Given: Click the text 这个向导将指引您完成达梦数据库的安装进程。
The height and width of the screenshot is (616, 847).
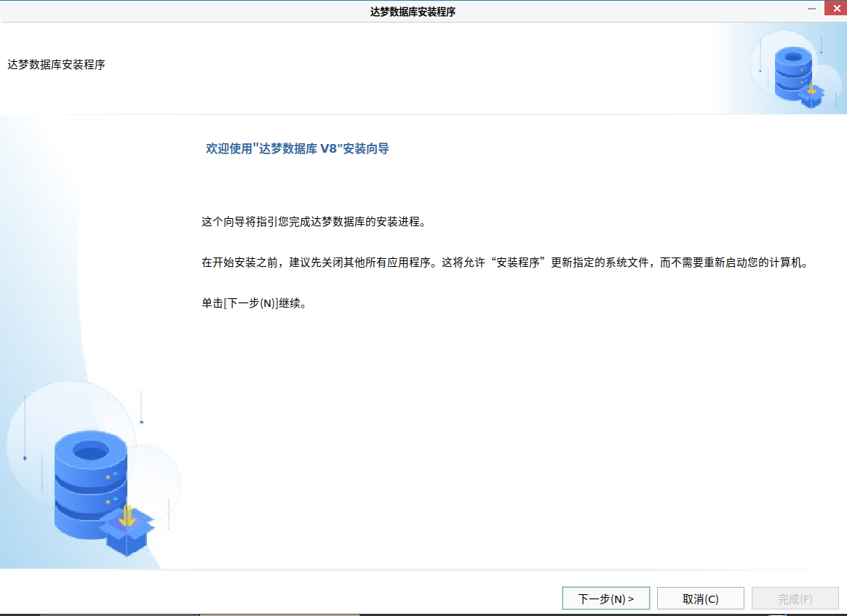Looking at the screenshot, I should click(x=316, y=221).
